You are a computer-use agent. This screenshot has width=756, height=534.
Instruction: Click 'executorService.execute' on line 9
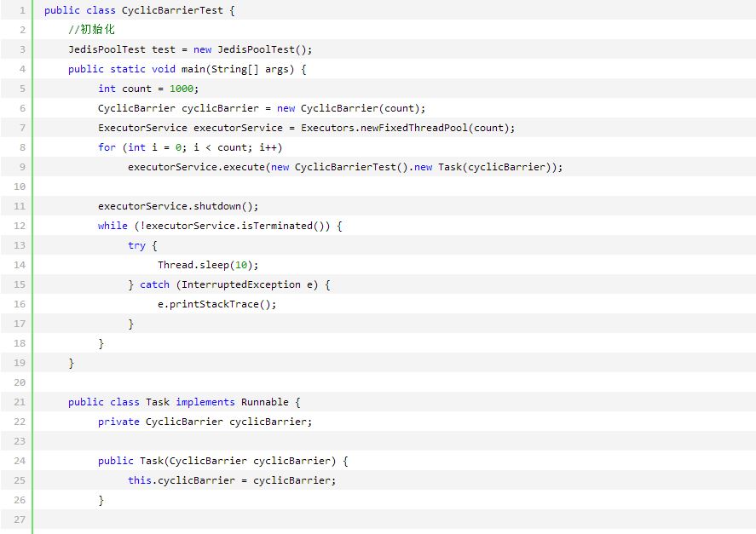(x=196, y=167)
